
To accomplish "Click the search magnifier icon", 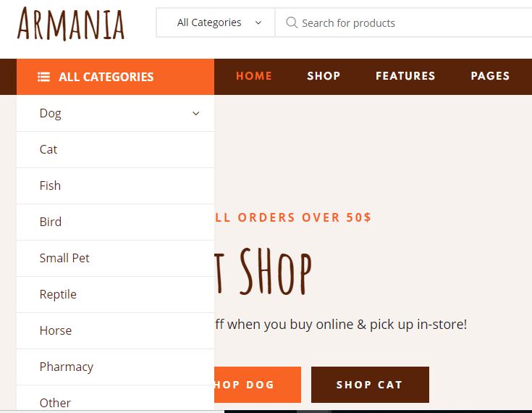I will pyautogui.click(x=292, y=22).
